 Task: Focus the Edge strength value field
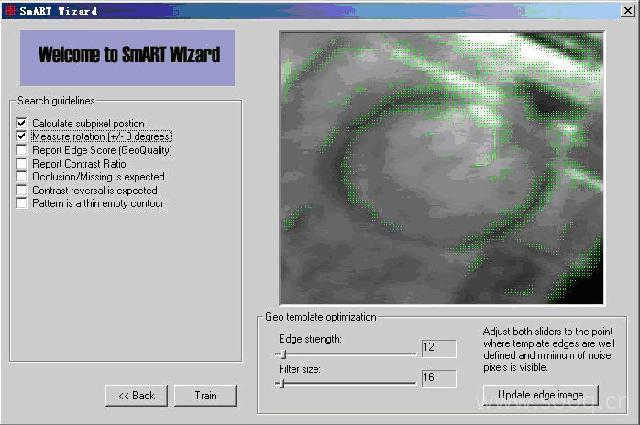coord(438,348)
